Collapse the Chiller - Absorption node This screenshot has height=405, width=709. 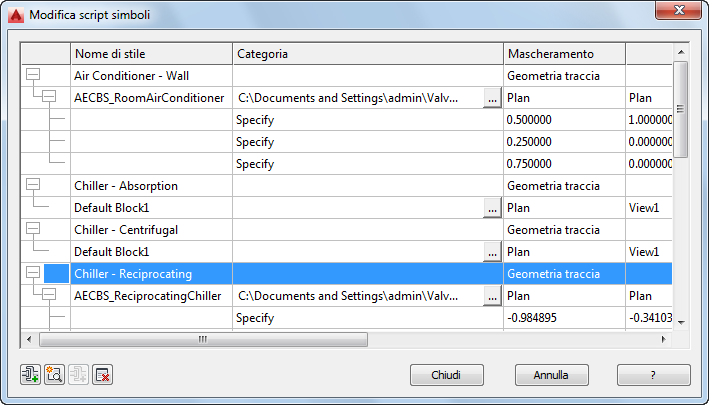[33, 186]
